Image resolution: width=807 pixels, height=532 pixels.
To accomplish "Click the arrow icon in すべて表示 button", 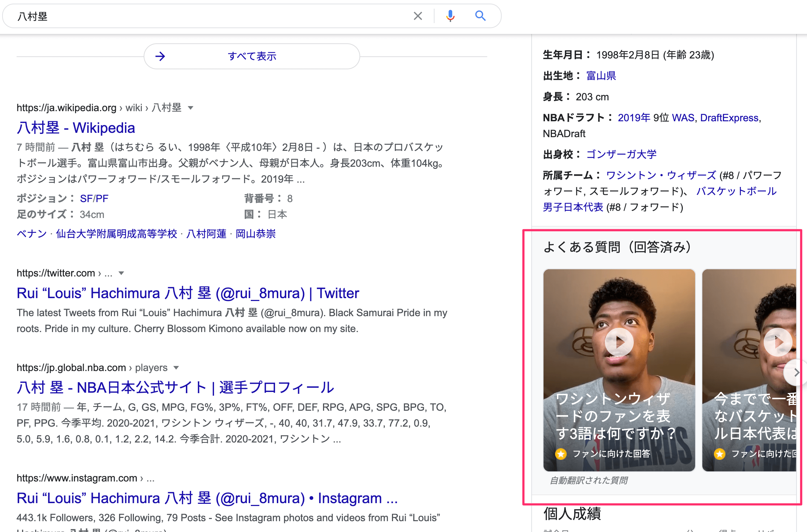I will click(160, 56).
